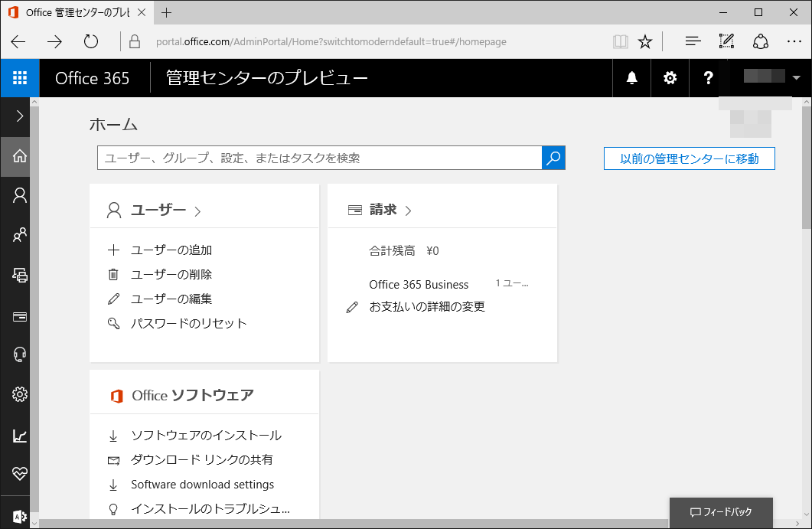
Task: Select the Office 管理センター browser tab
Action: (x=77, y=12)
